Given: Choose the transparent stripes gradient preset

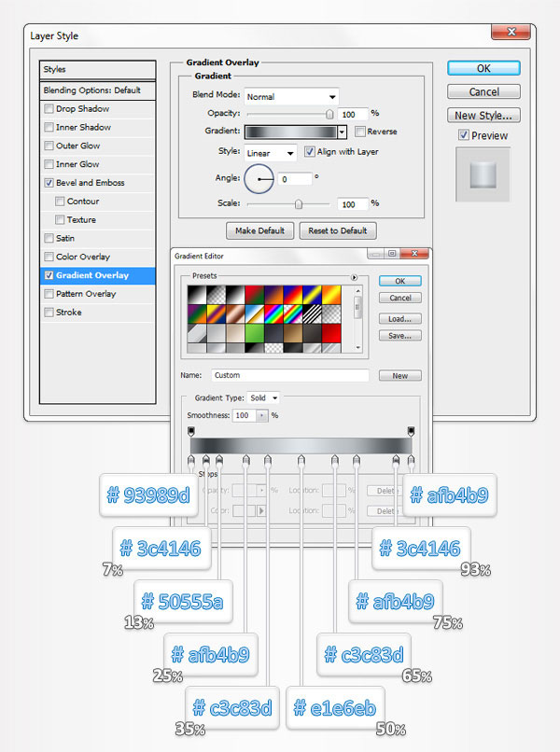Looking at the screenshot, I should 312,314.
